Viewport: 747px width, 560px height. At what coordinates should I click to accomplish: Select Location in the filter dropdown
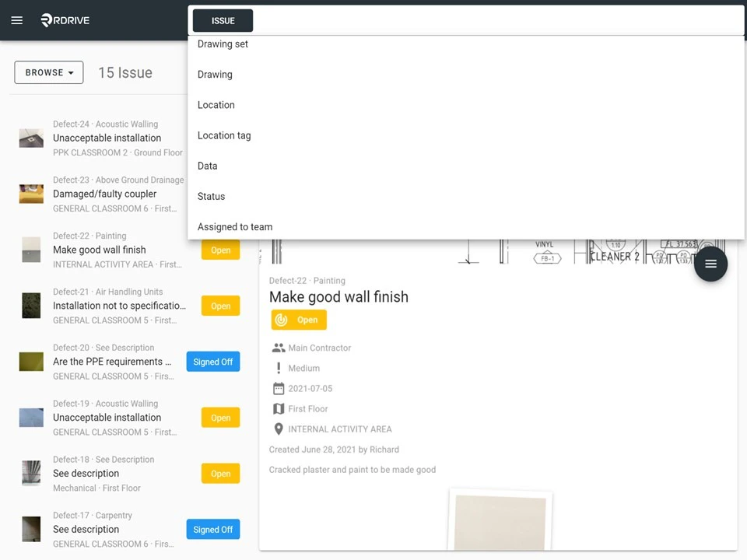pos(216,104)
